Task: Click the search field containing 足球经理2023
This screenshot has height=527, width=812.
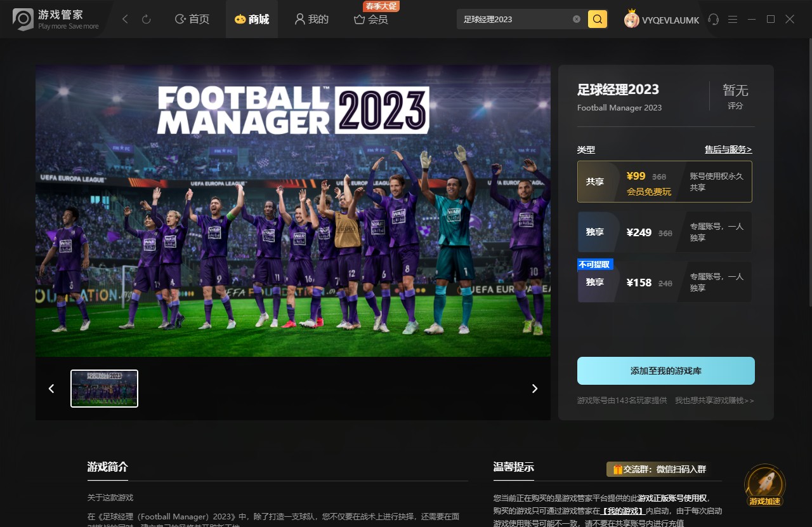Action: (x=514, y=19)
